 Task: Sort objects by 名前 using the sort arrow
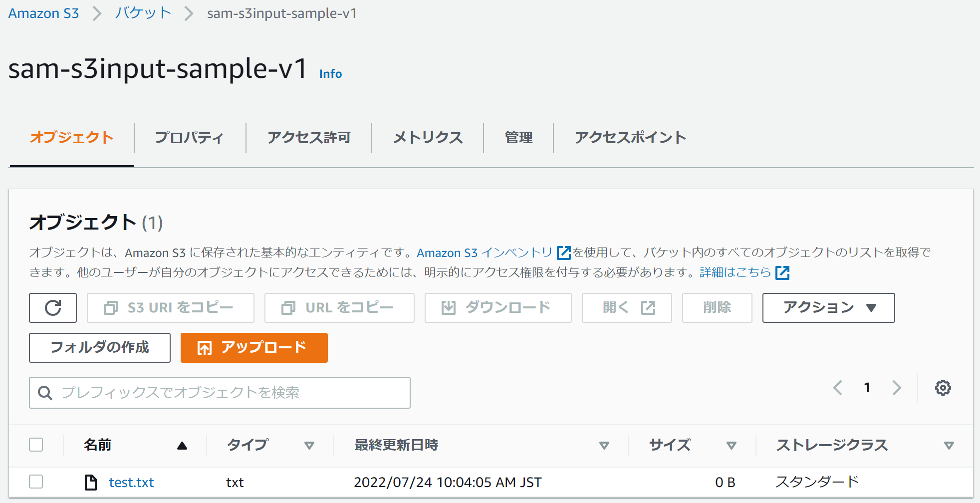(x=182, y=445)
